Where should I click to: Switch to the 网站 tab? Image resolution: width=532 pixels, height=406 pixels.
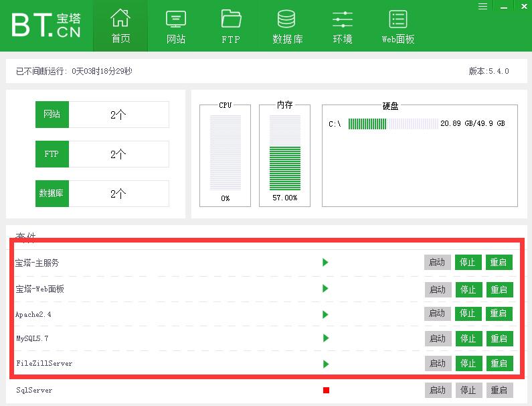point(176,26)
